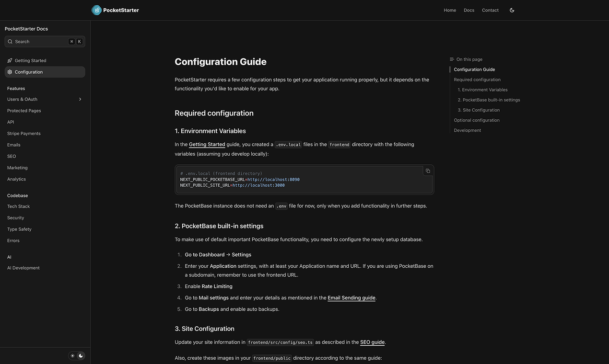This screenshot has width=609, height=364.
Task: Jump to 1. Environment Variables in outline
Action: tap(482, 90)
